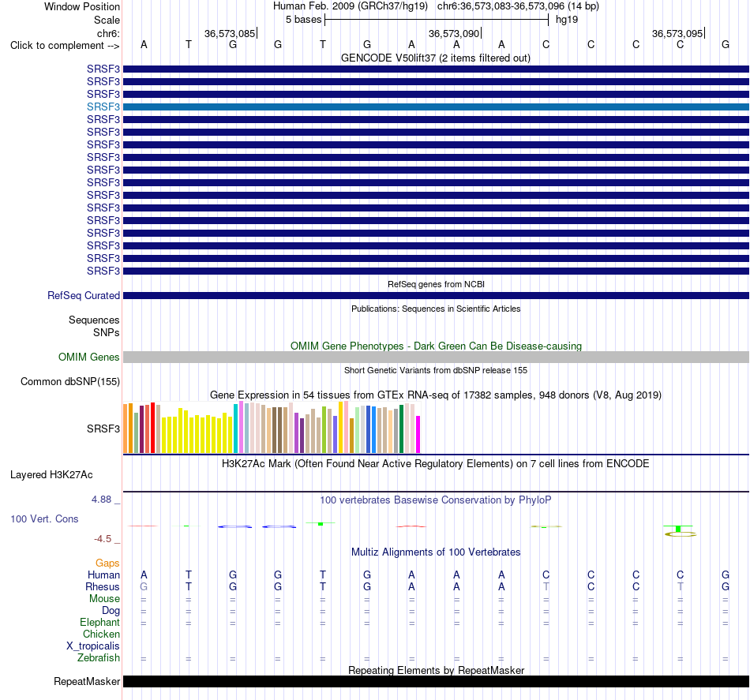Click the H3K27Ac Mark track title
The height and width of the screenshot is (700, 750).
click(436, 463)
